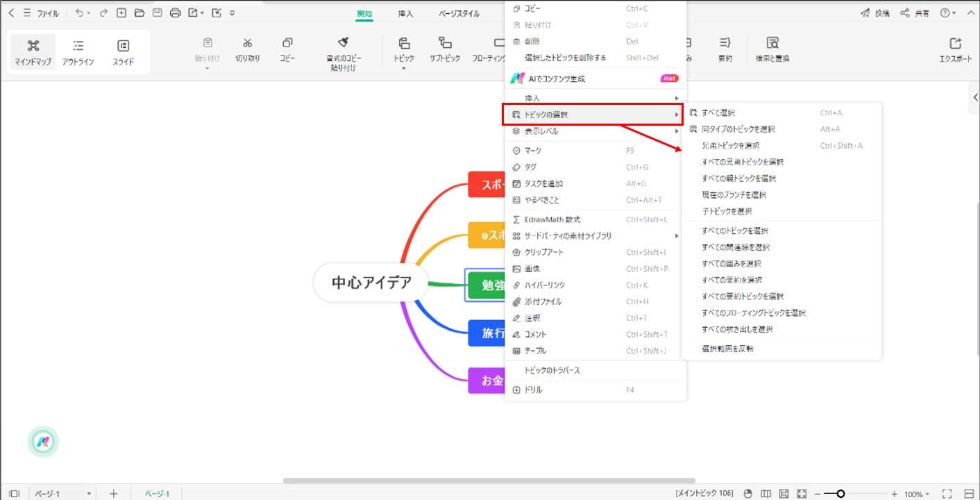Screen dimensions: 980x500
Task: Expand the 表示レベル submenu
Action: [595, 131]
